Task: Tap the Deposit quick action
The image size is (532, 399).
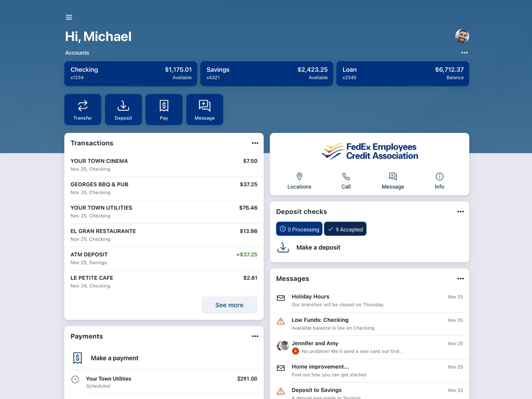Action: tap(123, 110)
